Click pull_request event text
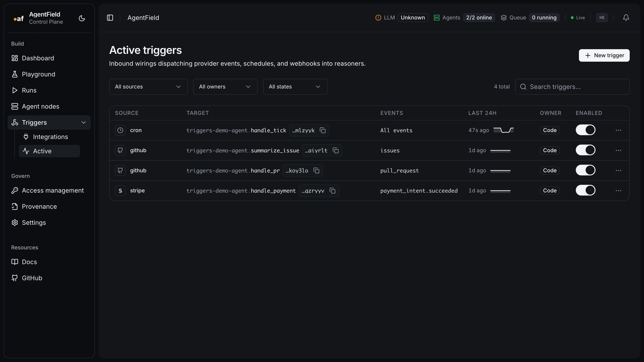 [x=399, y=171]
